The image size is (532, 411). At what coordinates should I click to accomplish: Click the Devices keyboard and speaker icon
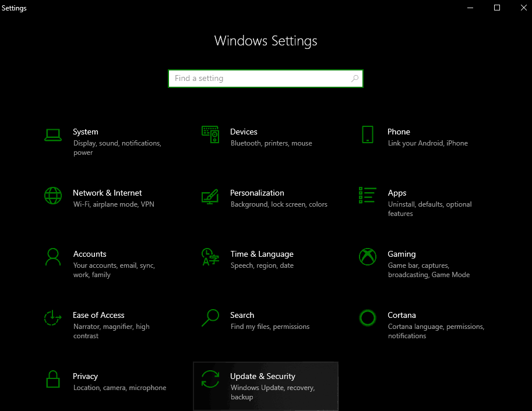coord(210,134)
